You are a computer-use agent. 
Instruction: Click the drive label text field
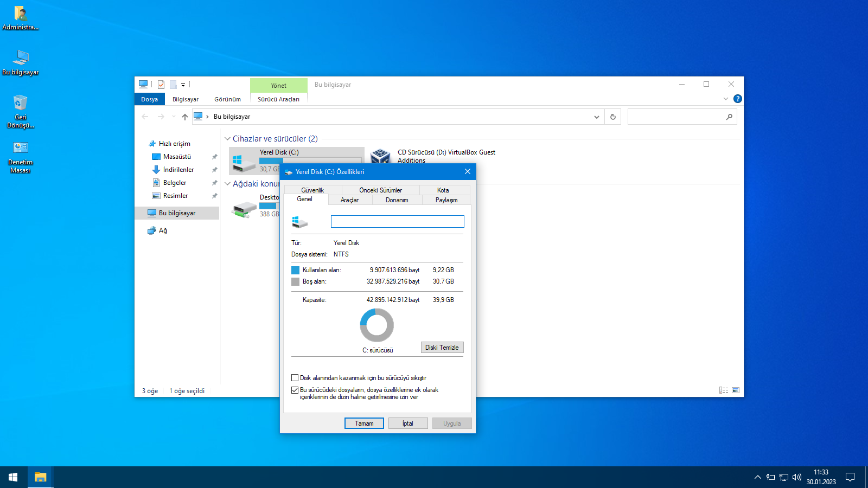(397, 221)
